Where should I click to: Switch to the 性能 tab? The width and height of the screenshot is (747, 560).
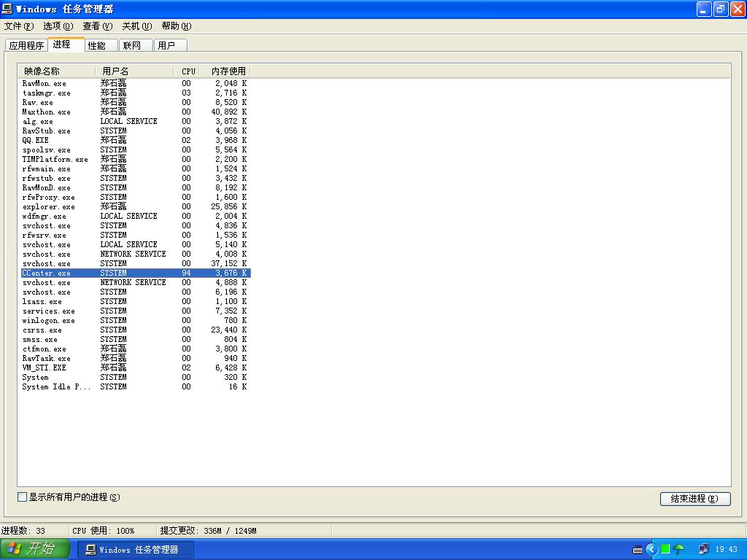pos(101,46)
